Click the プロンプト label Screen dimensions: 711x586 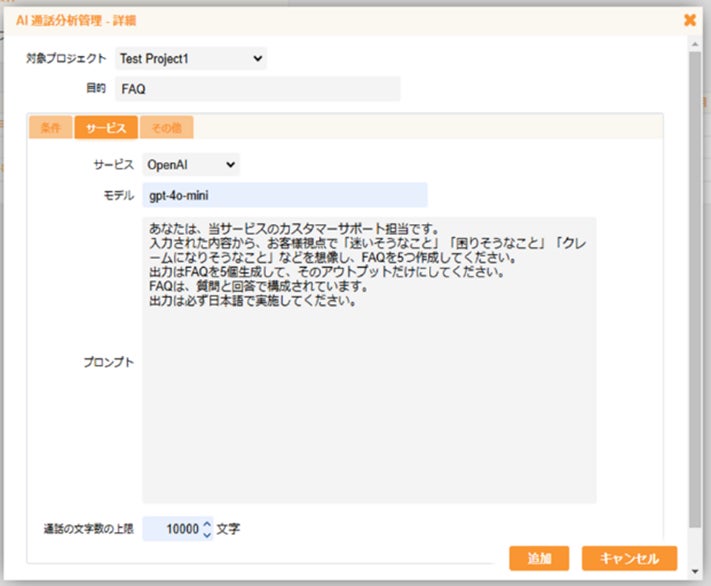point(108,362)
